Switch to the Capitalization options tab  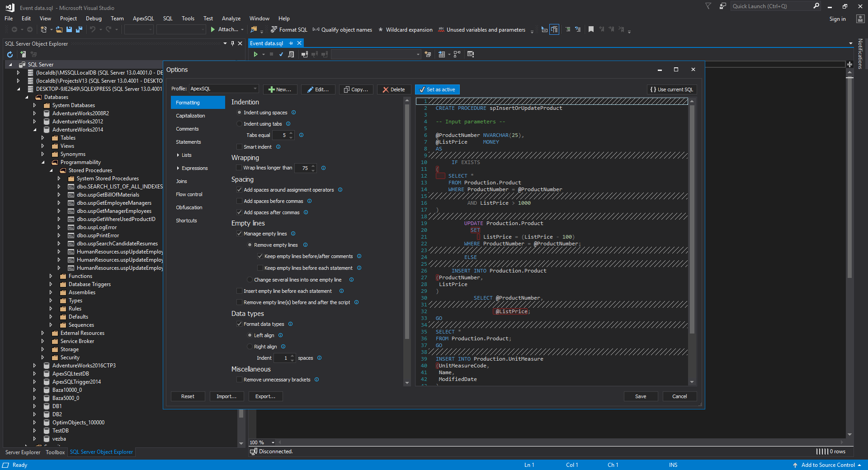coord(190,116)
